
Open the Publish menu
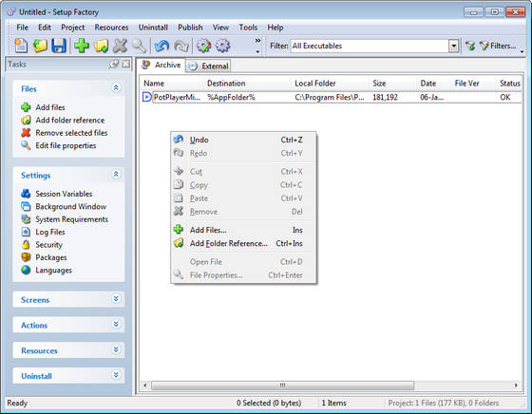(x=190, y=28)
